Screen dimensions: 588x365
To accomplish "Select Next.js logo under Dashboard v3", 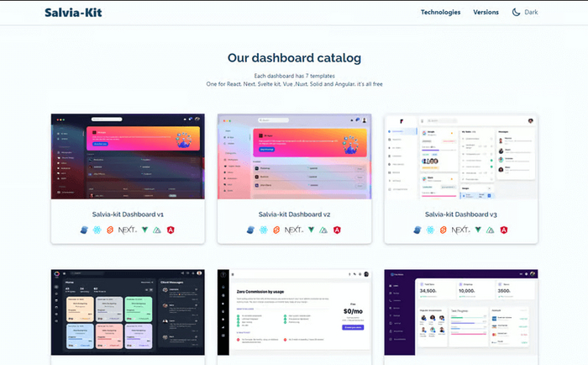I will click(x=460, y=230).
